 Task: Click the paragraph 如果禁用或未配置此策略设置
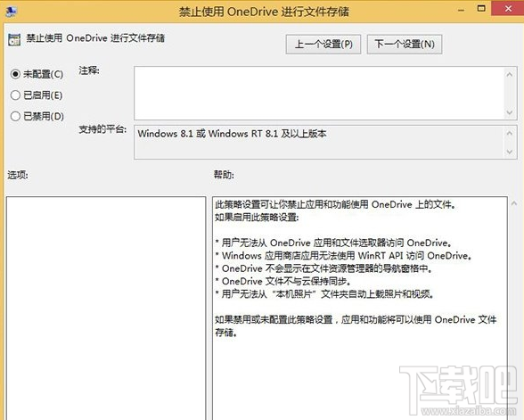coord(356,325)
